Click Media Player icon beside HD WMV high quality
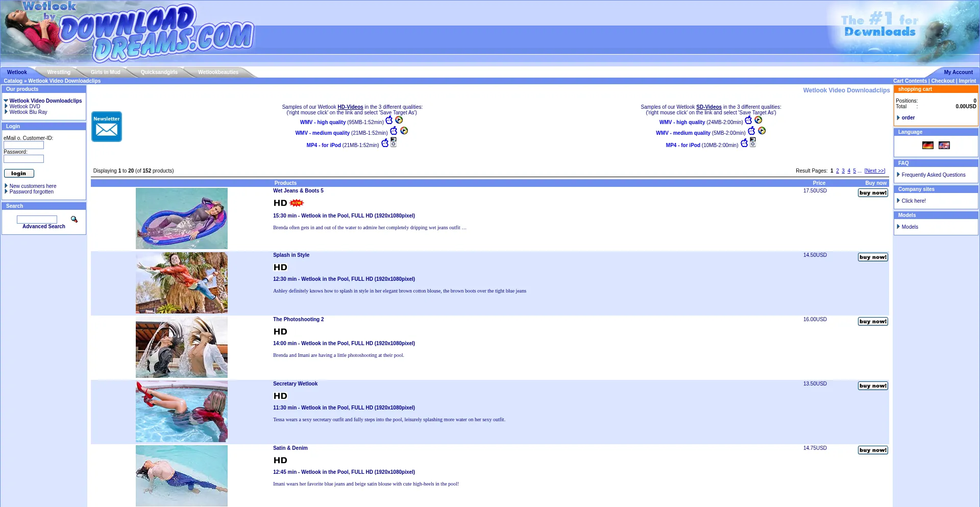 point(399,120)
